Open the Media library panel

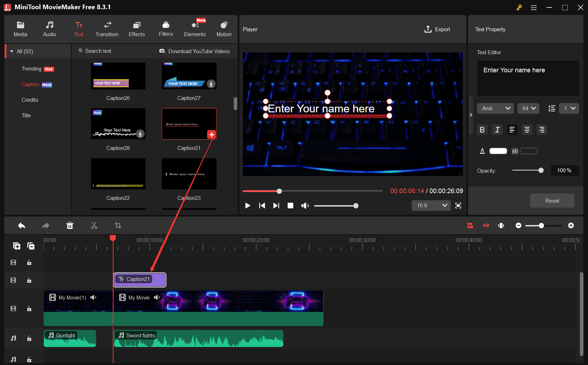coord(20,28)
